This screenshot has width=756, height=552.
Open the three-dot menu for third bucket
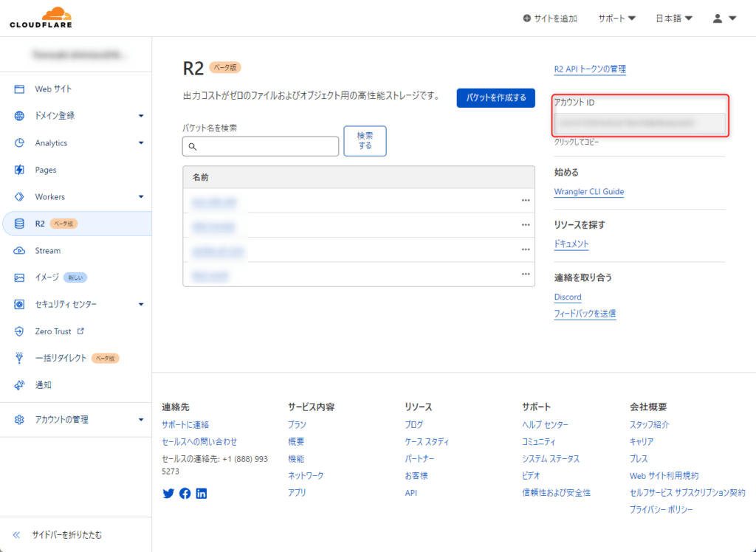pos(526,249)
